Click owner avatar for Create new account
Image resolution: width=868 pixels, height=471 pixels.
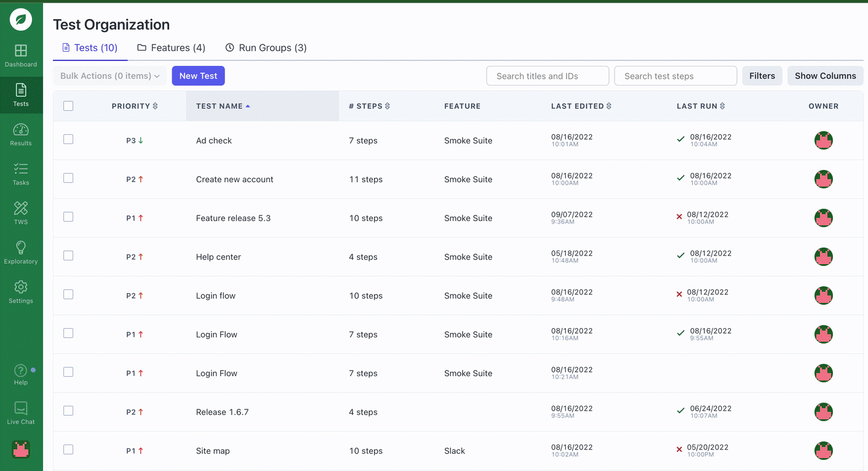824,179
